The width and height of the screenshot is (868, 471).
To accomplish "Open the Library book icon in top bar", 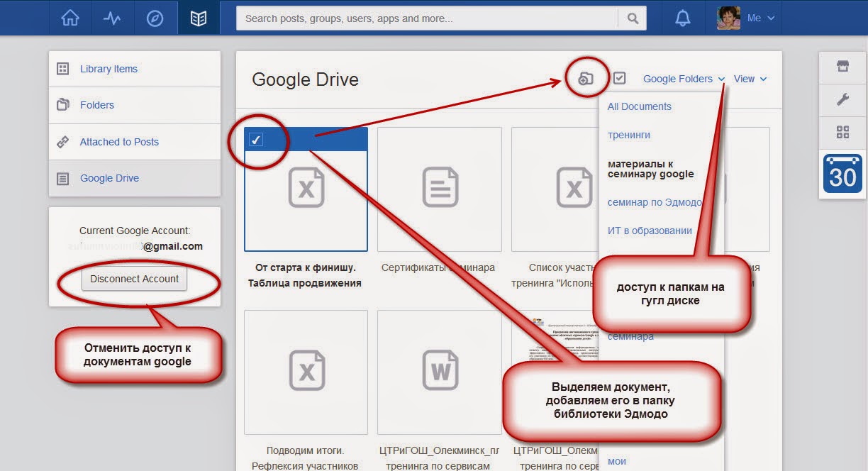I will (x=199, y=18).
